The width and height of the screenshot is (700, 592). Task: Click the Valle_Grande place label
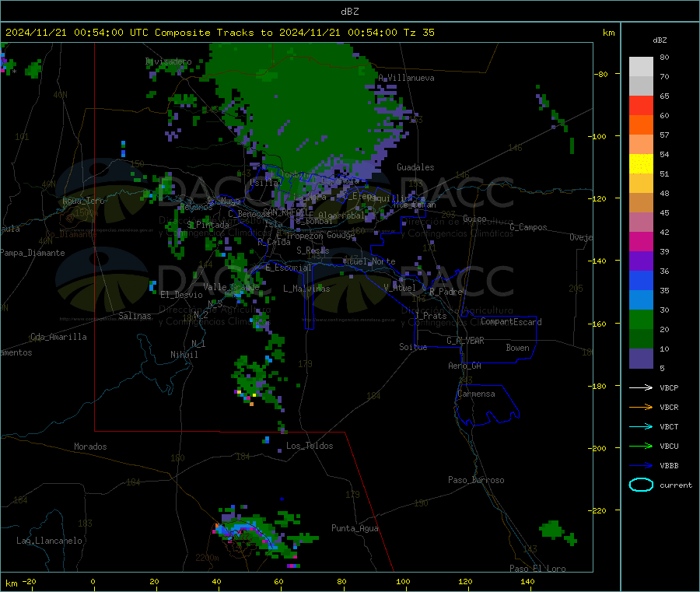coord(231,287)
